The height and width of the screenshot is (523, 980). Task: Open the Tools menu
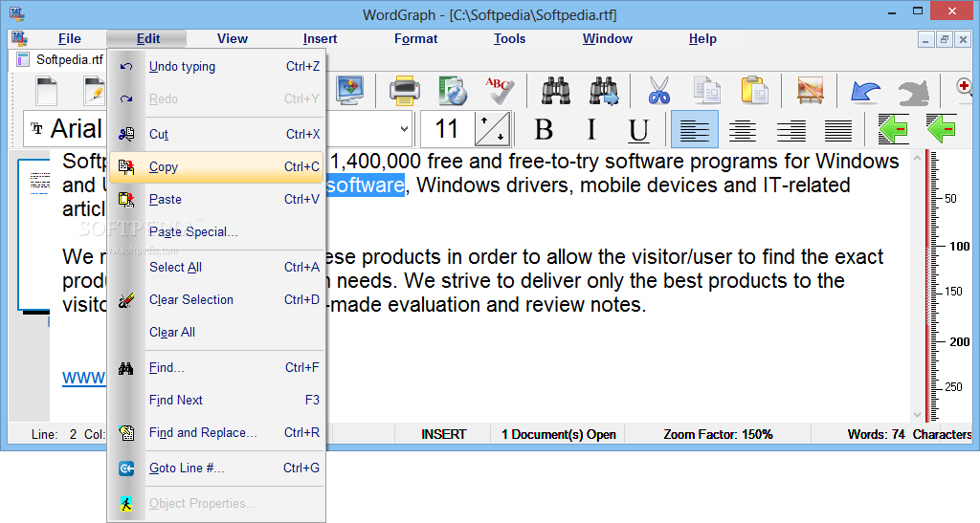point(509,38)
